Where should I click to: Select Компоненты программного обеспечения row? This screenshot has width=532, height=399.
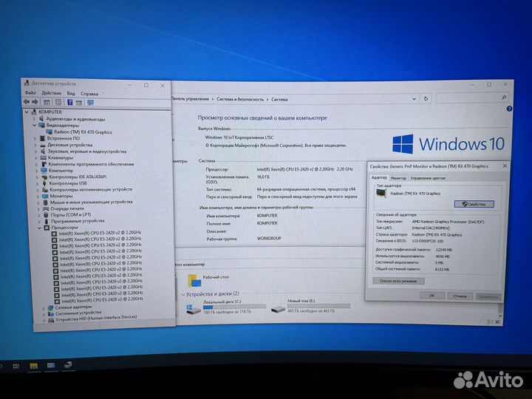tap(91, 164)
